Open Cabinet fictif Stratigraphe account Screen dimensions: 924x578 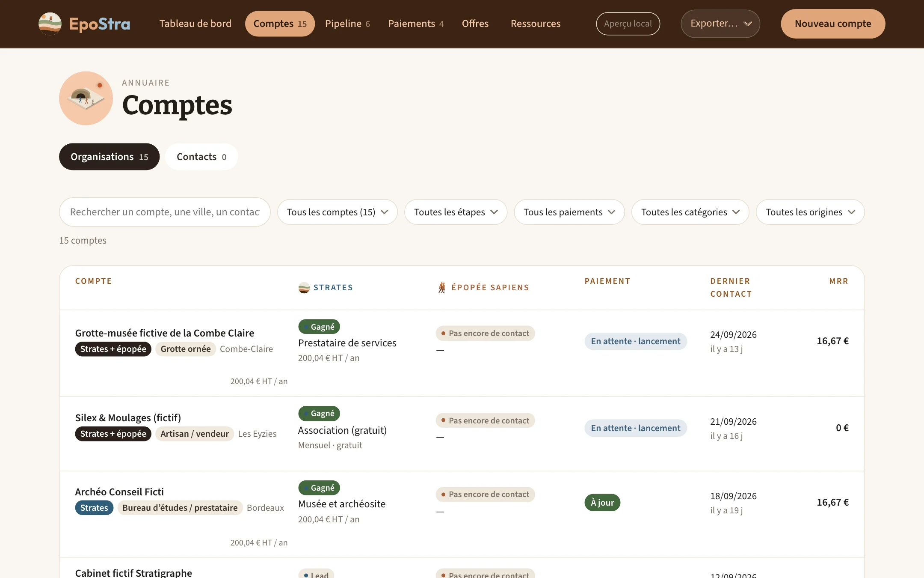[133, 573]
